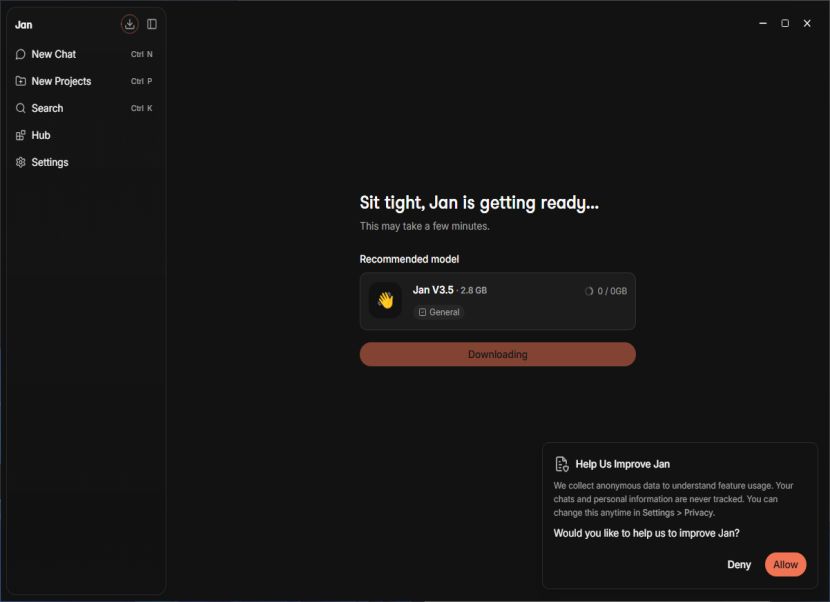
Task: Click the document icon in Help Us Improve Jan
Action: (562, 464)
